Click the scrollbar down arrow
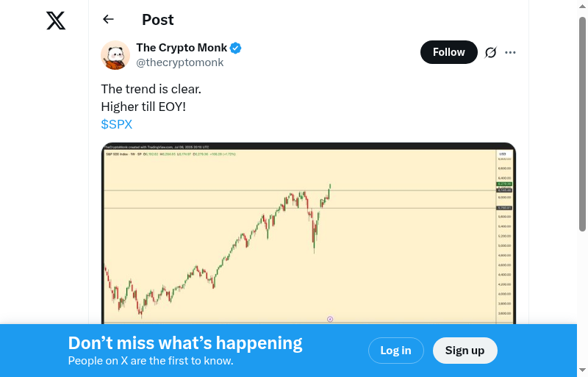 tap(582, 370)
